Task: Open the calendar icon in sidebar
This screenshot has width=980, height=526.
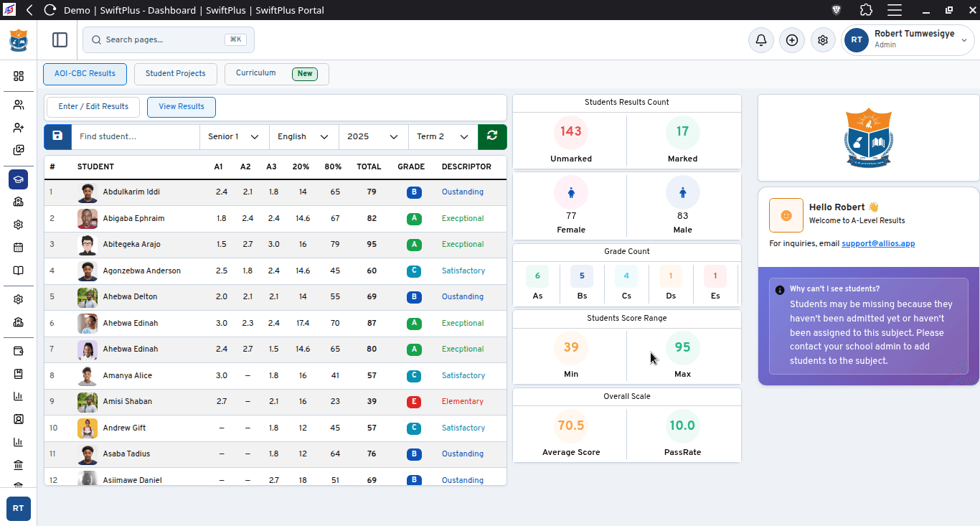Action: pos(19,248)
